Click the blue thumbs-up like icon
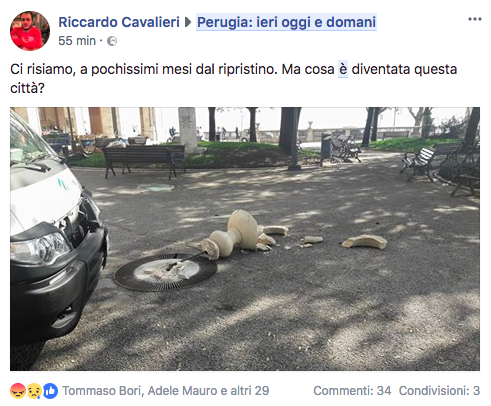Screen dimensions: 491x406 (50, 391)
